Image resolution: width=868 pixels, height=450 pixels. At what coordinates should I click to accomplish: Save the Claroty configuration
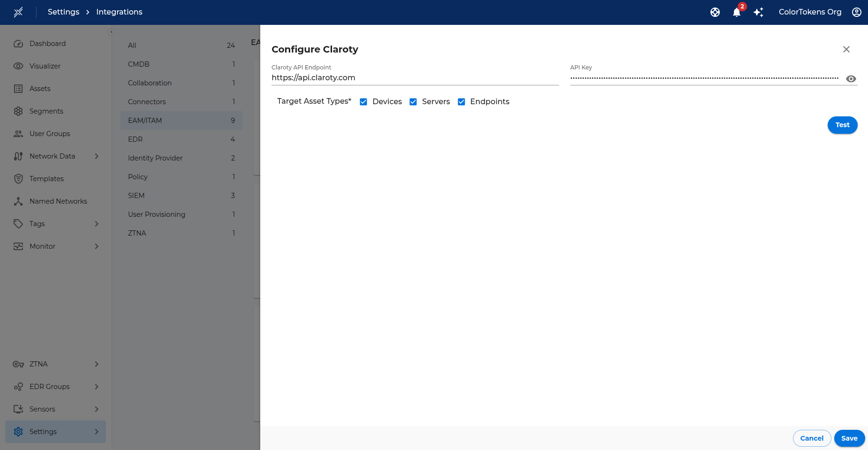tap(849, 438)
